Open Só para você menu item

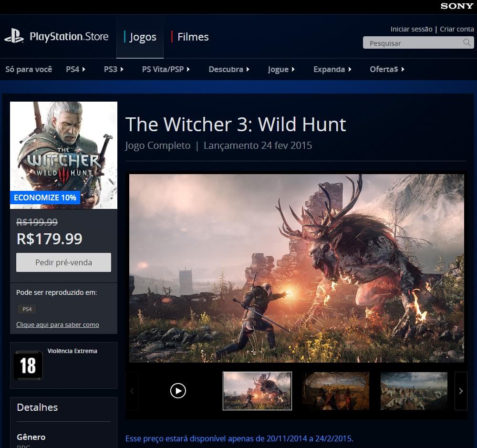(x=29, y=69)
